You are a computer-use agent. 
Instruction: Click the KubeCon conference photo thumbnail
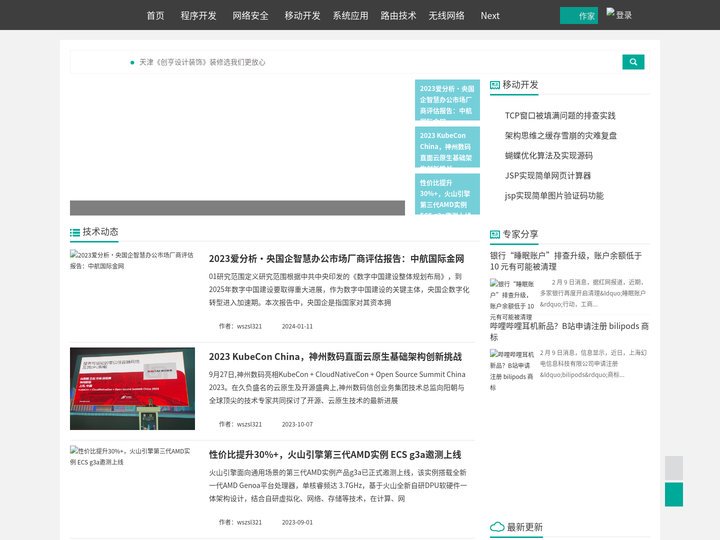tap(132, 388)
